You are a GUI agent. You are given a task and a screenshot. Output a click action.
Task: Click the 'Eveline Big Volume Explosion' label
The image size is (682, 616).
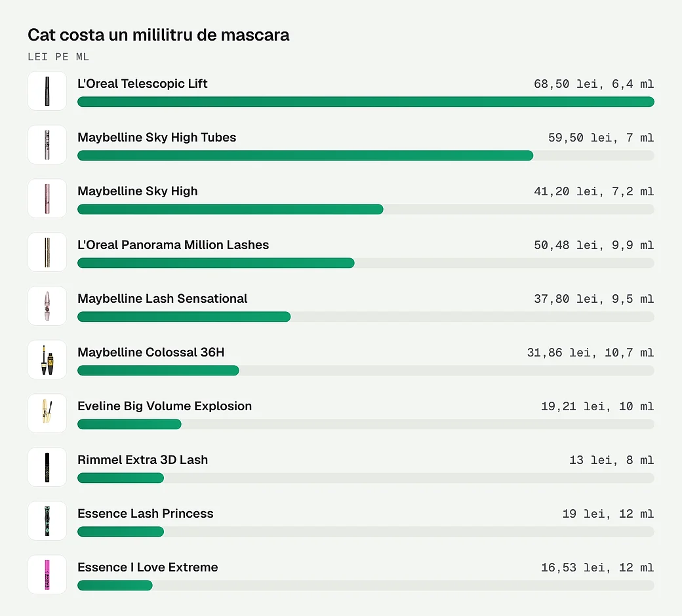165,406
